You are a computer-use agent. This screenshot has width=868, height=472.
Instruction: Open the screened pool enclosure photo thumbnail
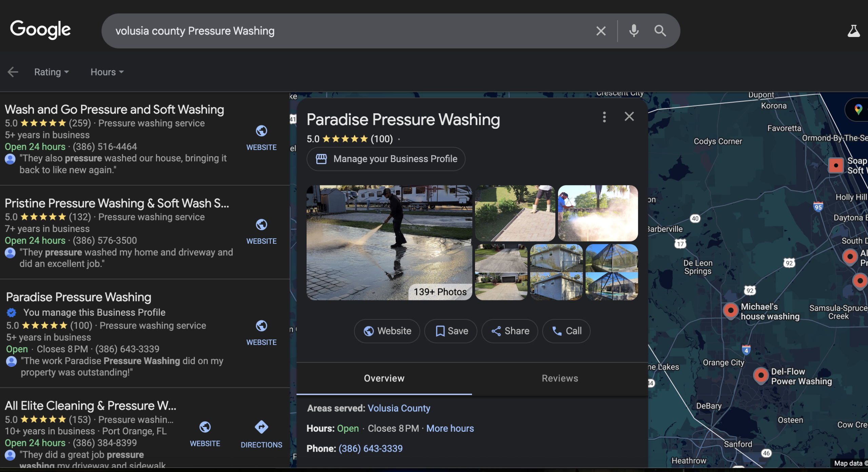coord(612,272)
